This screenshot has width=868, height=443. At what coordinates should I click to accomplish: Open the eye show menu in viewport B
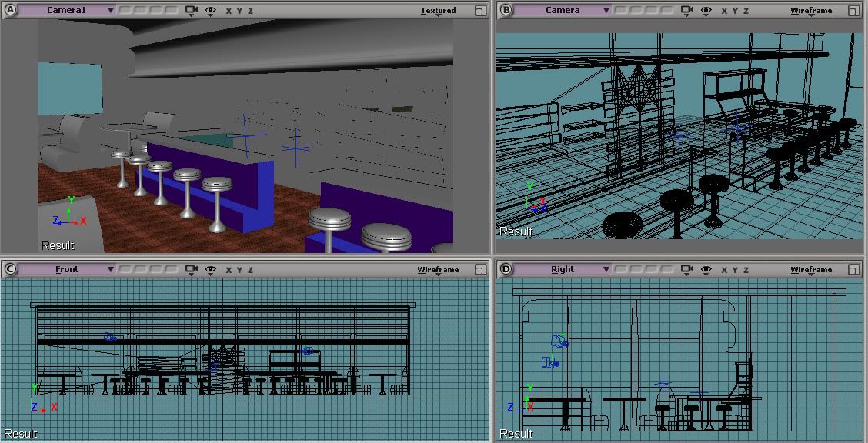[706, 10]
